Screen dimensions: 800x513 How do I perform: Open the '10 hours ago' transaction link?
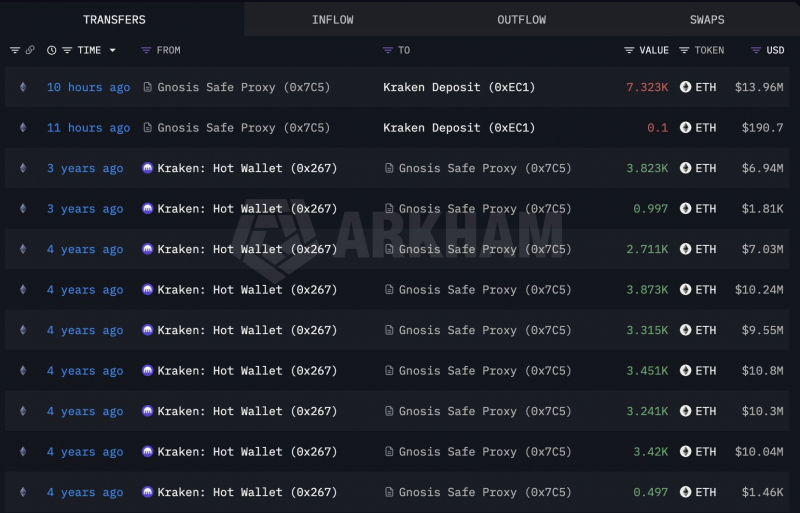88,87
